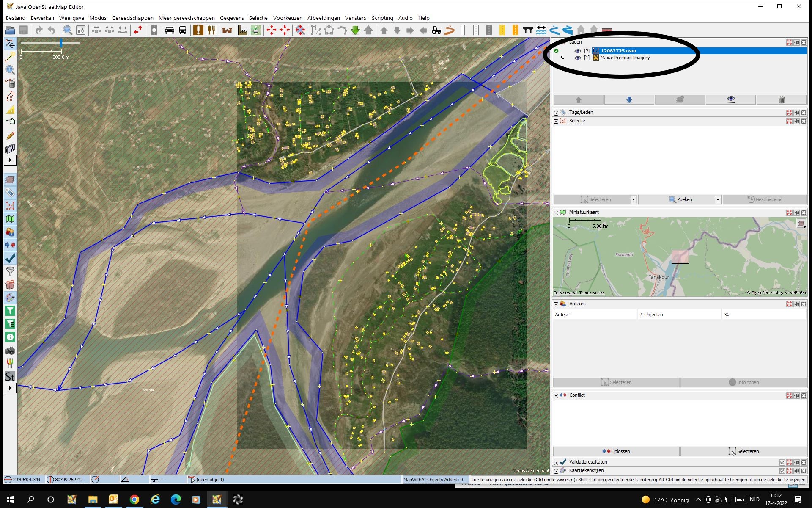Image resolution: width=812 pixels, height=508 pixels.
Task: Click the green download arrow toolbar icon
Action: pos(355,30)
